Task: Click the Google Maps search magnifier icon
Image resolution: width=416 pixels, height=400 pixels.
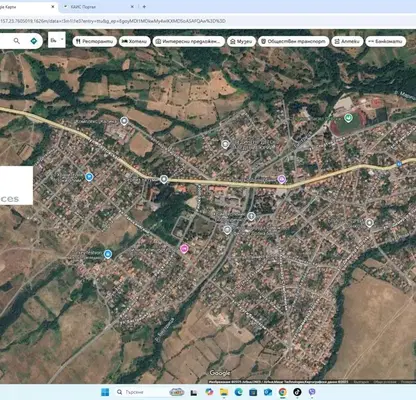Action: pos(17,41)
